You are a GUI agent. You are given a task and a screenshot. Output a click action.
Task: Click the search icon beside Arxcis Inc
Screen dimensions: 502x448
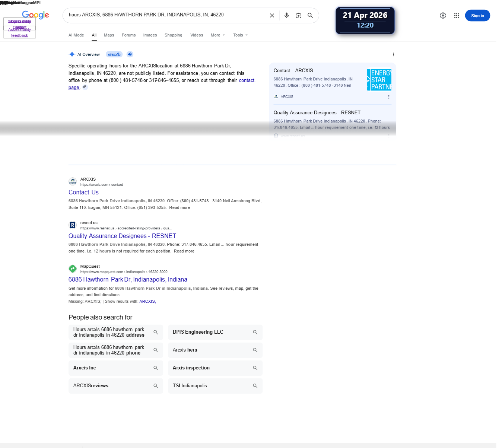coord(156,368)
